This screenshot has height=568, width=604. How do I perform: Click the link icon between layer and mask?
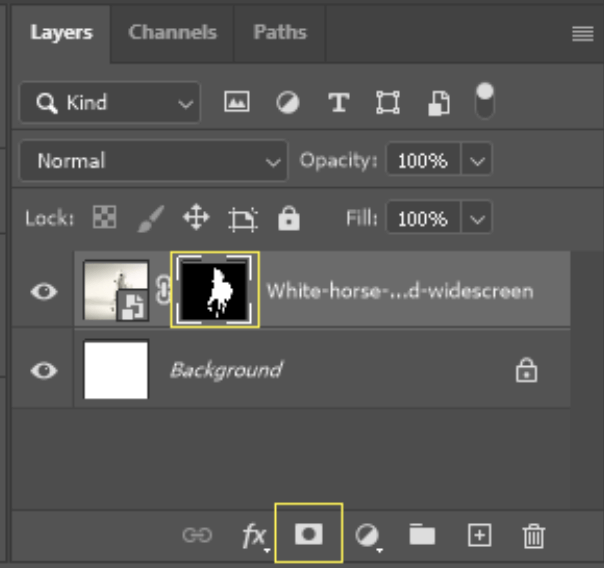[x=162, y=290]
